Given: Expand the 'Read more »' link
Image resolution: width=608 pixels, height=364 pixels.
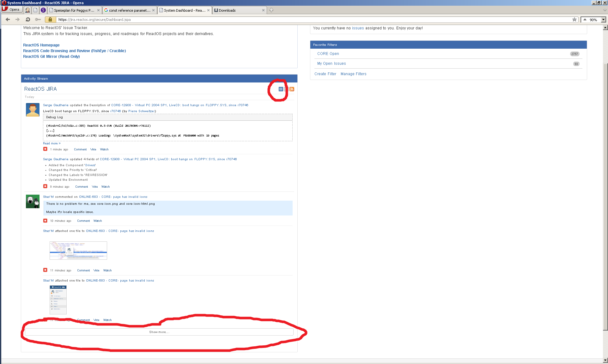Looking at the screenshot, I should pos(52,143).
